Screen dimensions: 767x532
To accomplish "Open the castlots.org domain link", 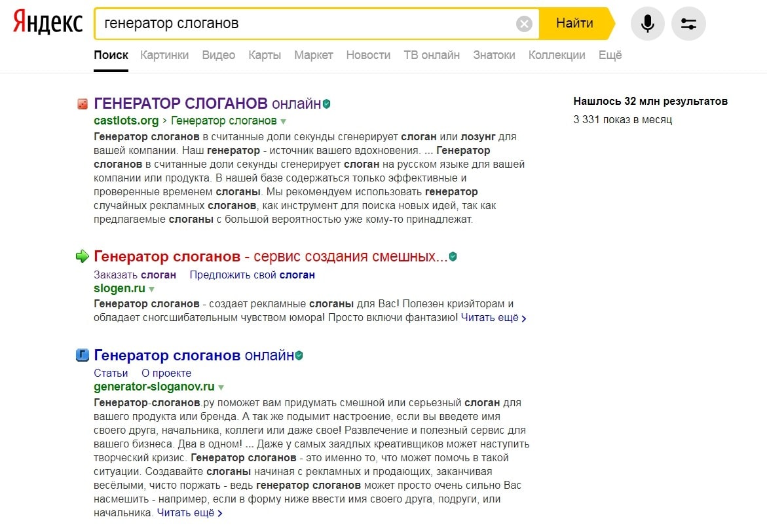I will pyautogui.click(x=126, y=121).
